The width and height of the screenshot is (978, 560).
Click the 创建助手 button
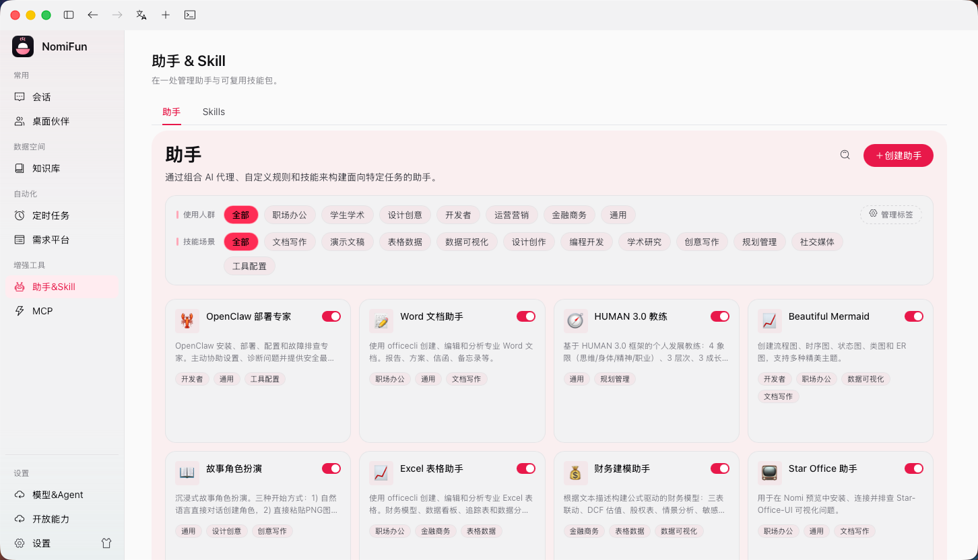[899, 155]
